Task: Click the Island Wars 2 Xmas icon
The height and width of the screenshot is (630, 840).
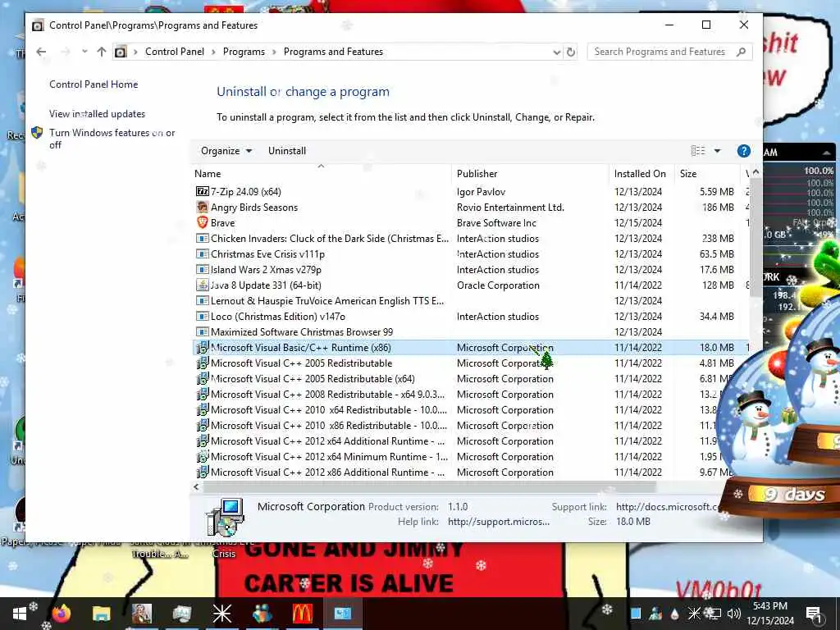Action: pos(202,269)
